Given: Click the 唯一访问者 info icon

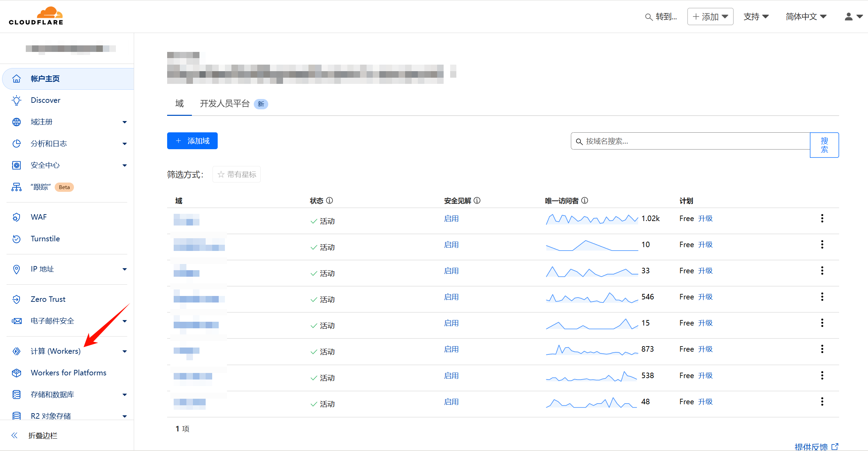Looking at the screenshot, I should coord(585,200).
